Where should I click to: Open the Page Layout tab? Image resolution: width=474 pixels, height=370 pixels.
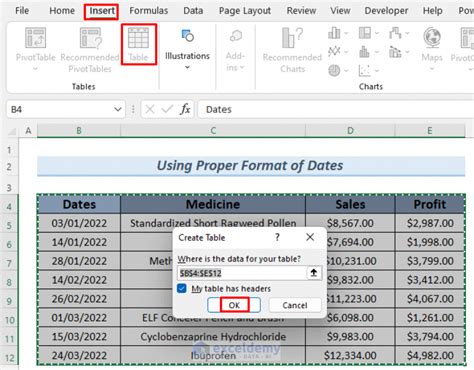click(245, 11)
